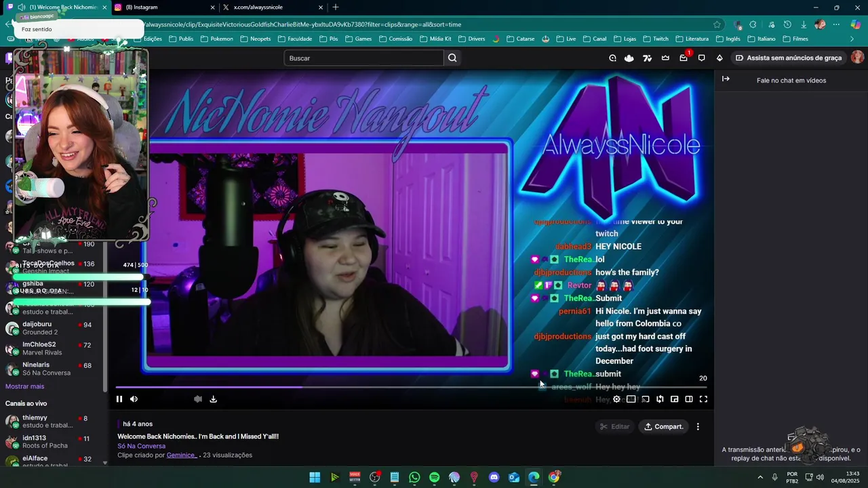Toggle theatre mode
Viewport: 868px width, 488px height.
pyautogui.click(x=689, y=399)
